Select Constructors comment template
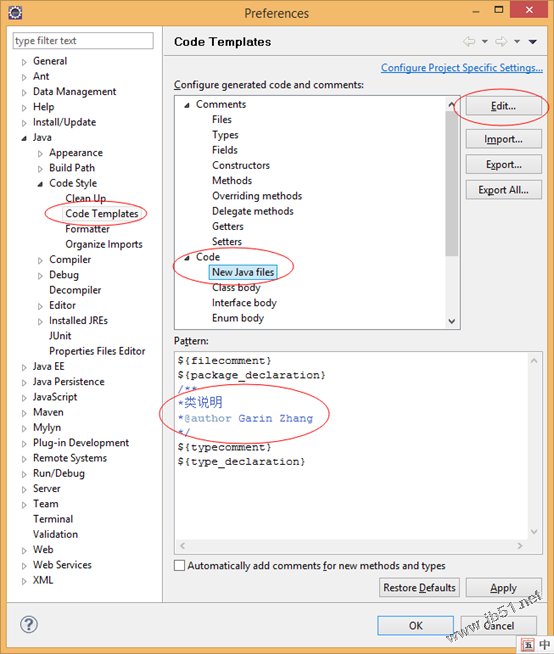Screen dimensions: 554x654 click(x=241, y=165)
